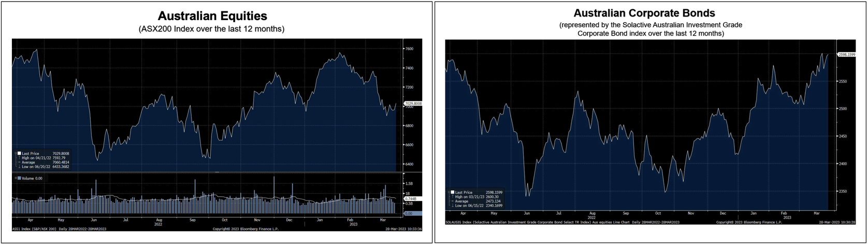
Task: Click the Average marker icon in the equities legend
Action: click(x=19, y=162)
